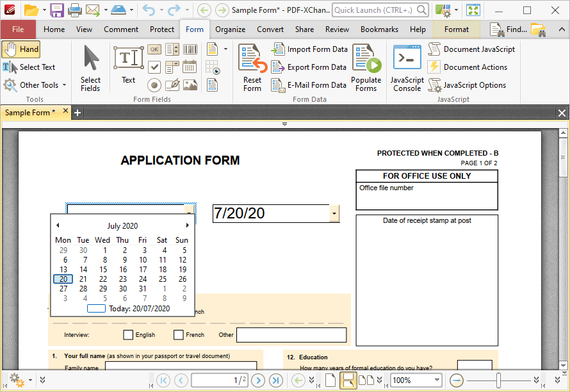Click the July 2020 month header
The height and width of the screenshot is (392, 570).
[x=122, y=226]
